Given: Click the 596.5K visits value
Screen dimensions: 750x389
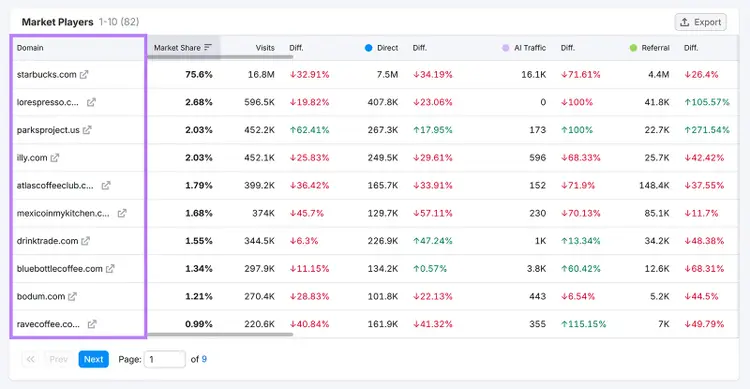Looking at the screenshot, I should 259,102.
